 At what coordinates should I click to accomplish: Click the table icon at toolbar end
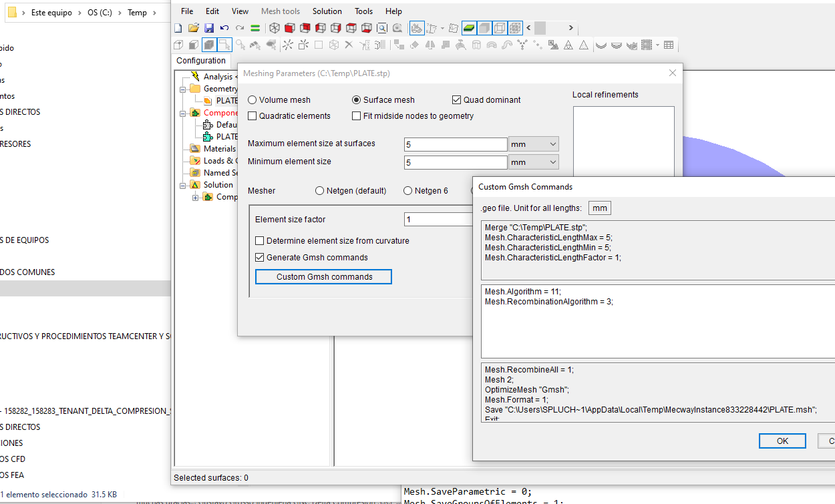pos(669,45)
